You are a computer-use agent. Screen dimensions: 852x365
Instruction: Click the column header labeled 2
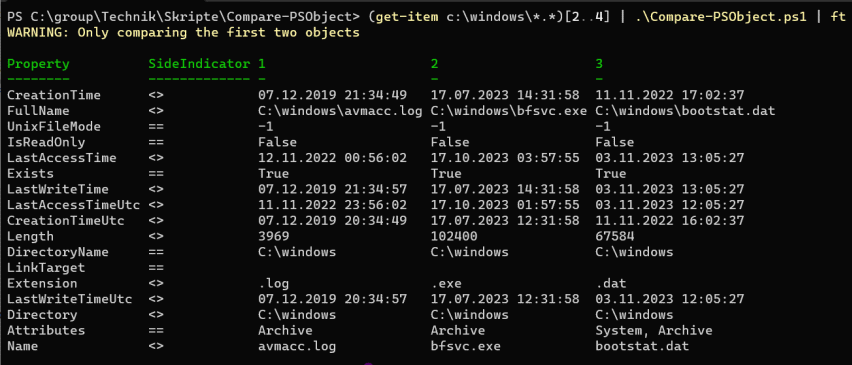pos(434,64)
